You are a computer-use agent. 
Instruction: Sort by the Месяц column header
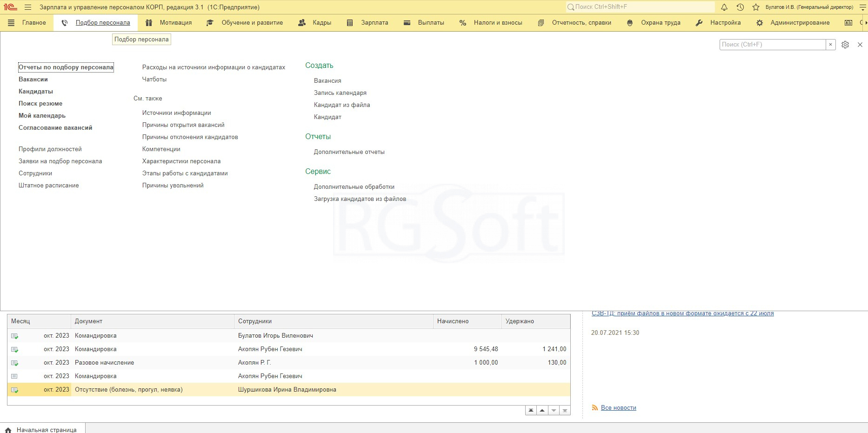pos(39,321)
